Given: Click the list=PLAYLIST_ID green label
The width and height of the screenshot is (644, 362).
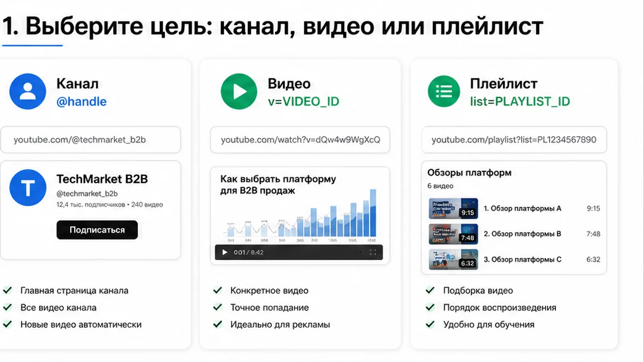Looking at the screenshot, I should pos(520,101).
